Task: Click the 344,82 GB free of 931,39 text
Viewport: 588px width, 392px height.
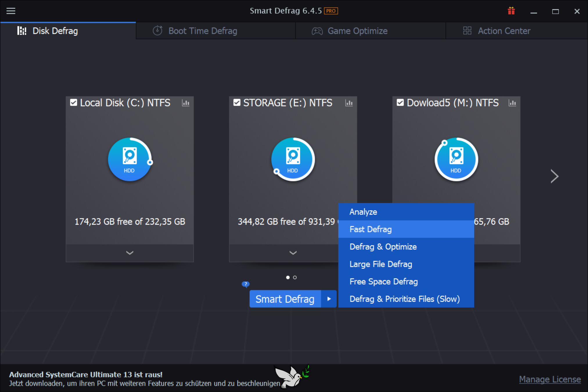Action: pyautogui.click(x=286, y=222)
